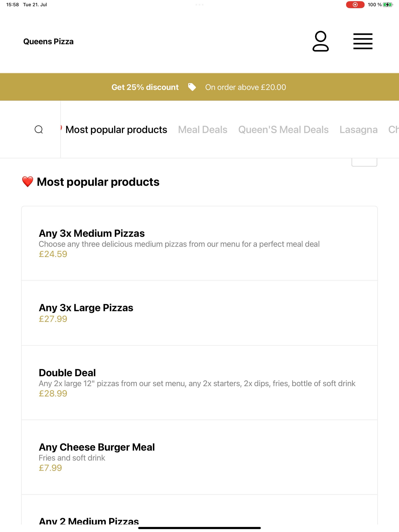Tap the screen recording indicator
Viewport: 399px width, 532px height.
[x=355, y=4]
